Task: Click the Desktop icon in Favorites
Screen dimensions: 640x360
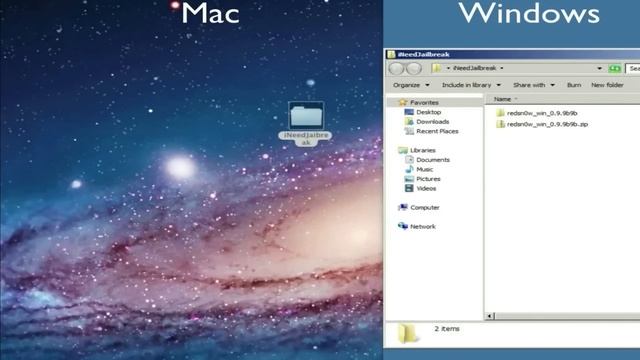Action: click(409, 112)
